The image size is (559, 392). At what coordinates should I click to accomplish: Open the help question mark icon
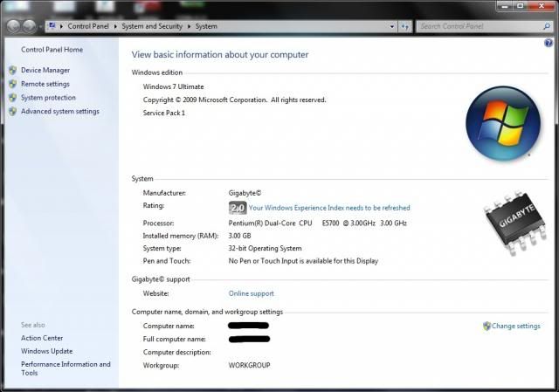click(x=548, y=43)
